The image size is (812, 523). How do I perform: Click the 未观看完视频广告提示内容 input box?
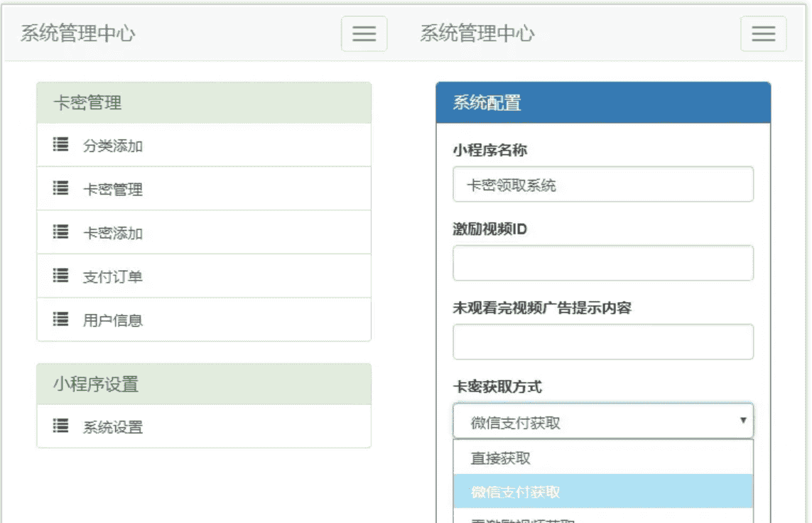(602, 342)
